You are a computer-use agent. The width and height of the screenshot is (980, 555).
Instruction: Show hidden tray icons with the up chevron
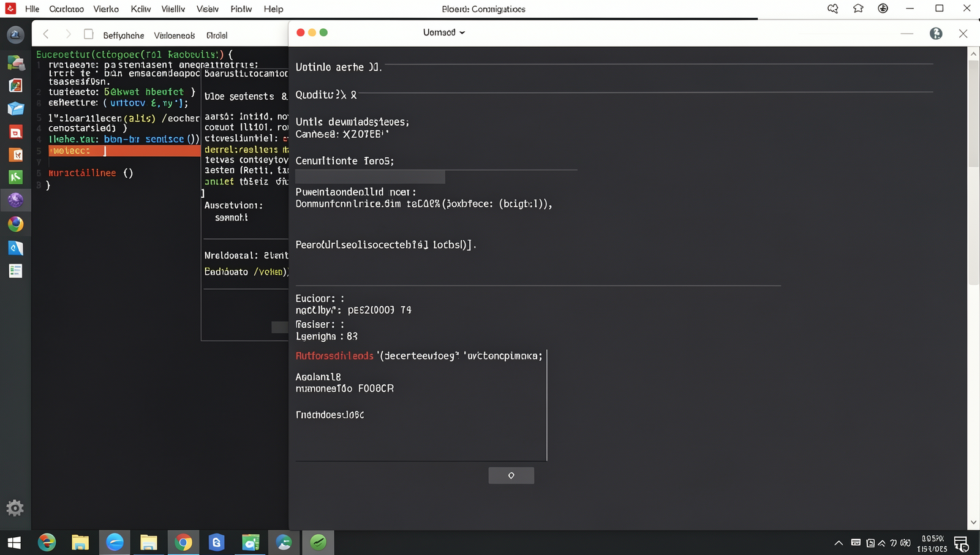pos(839,543)
